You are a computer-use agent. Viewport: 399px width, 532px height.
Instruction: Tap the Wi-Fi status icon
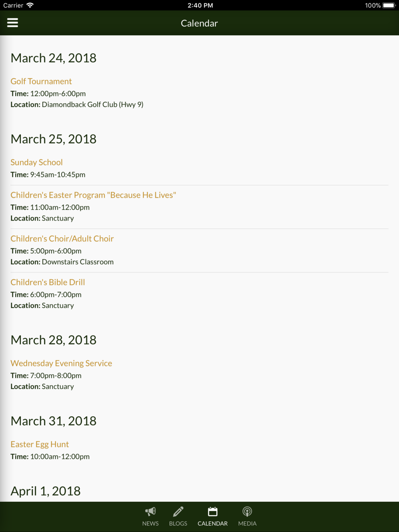(30, 5)
